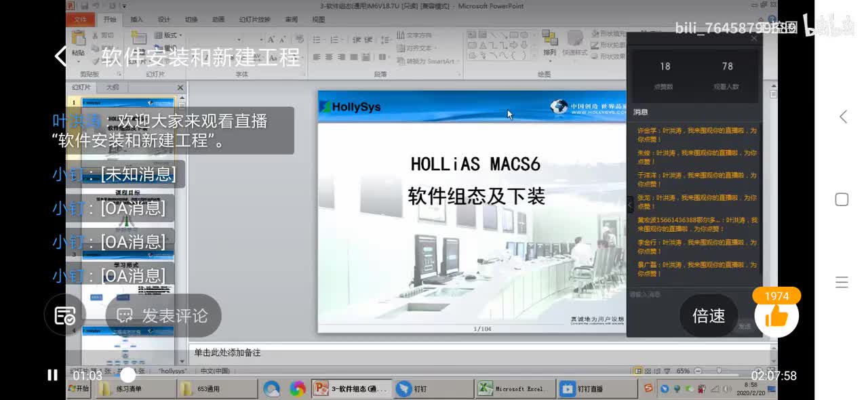This screenshot has width=868, height=400.
Task: Tap the Android back triangle button
Action: coord(842,117)
